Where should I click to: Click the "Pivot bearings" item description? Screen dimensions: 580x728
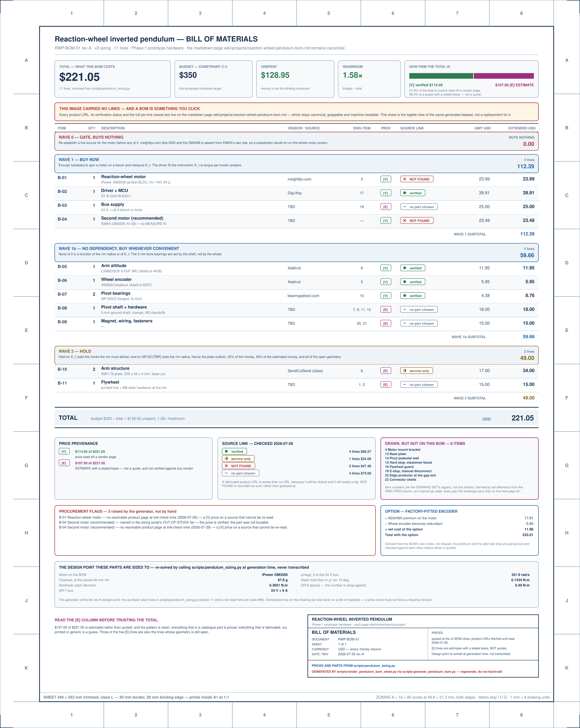click(x=116, y=293)
